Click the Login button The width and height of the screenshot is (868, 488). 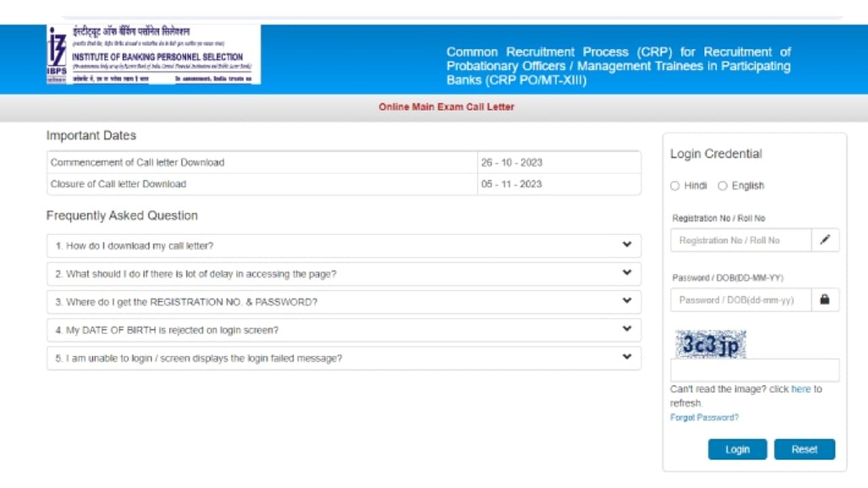tap(737, 449)
